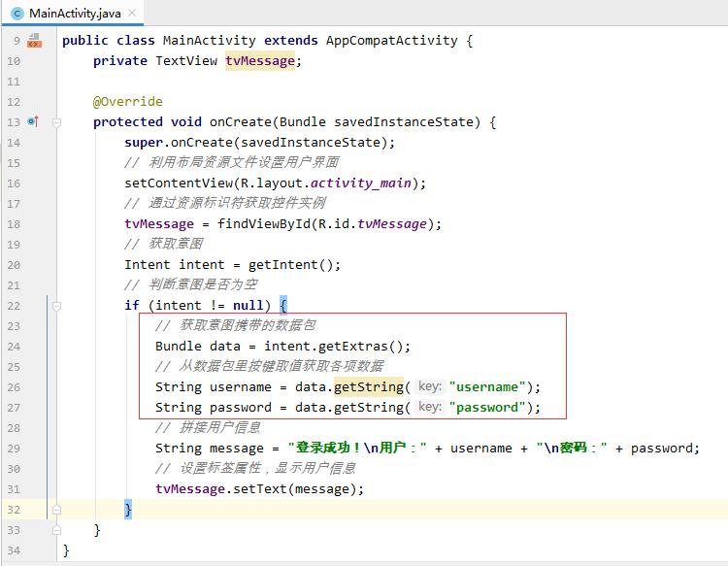
Task: Click the AppCompatActivity class name
Action: pyautogui.click(x=392, y=41)
